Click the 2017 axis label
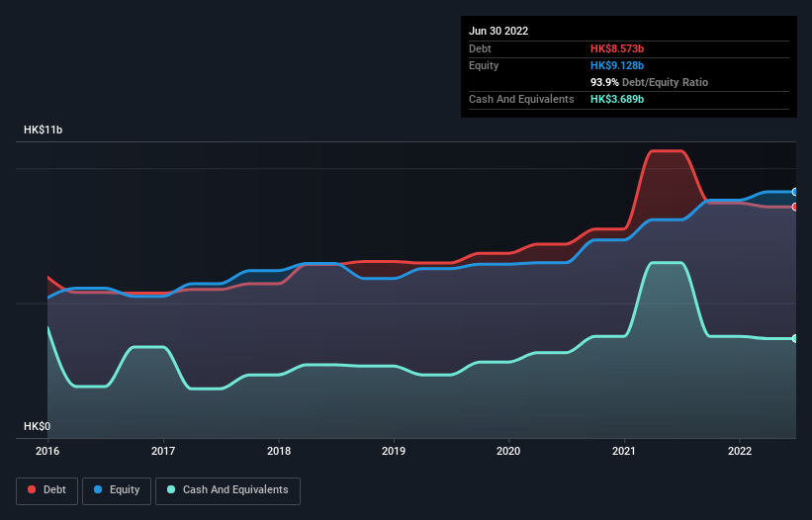Viewport: 812px width, 520px height. point(163,451)
